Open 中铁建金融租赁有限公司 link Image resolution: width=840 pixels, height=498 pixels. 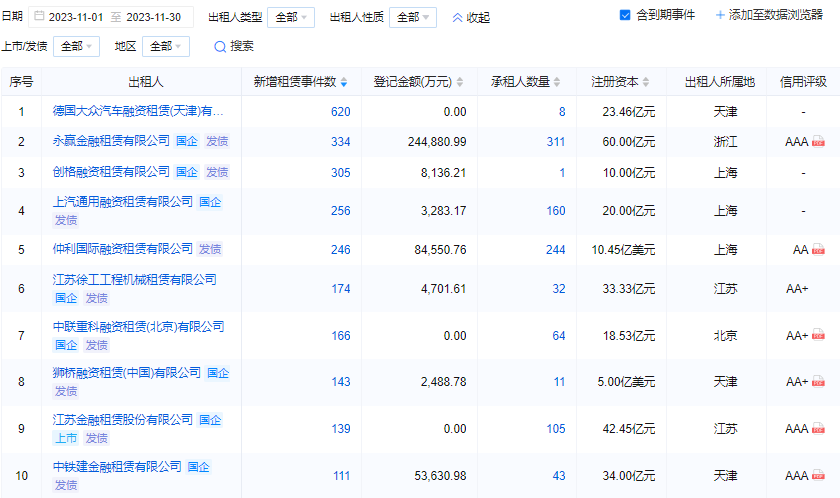(117, 467)
